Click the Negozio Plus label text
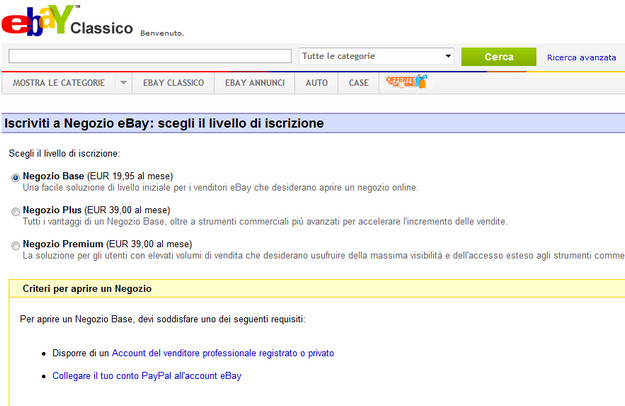625x406 pixels. pos(52,210)
